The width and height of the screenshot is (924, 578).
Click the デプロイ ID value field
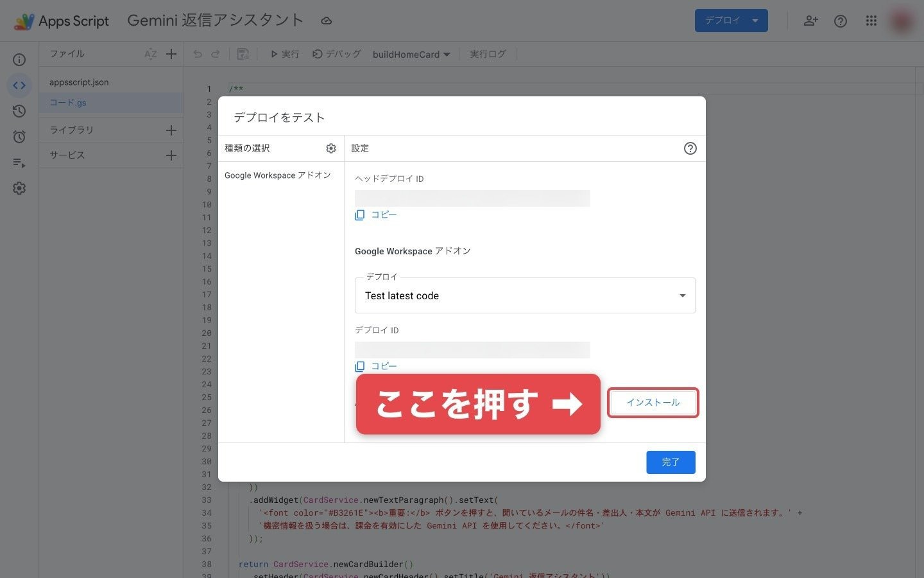(x=472, y=350)
